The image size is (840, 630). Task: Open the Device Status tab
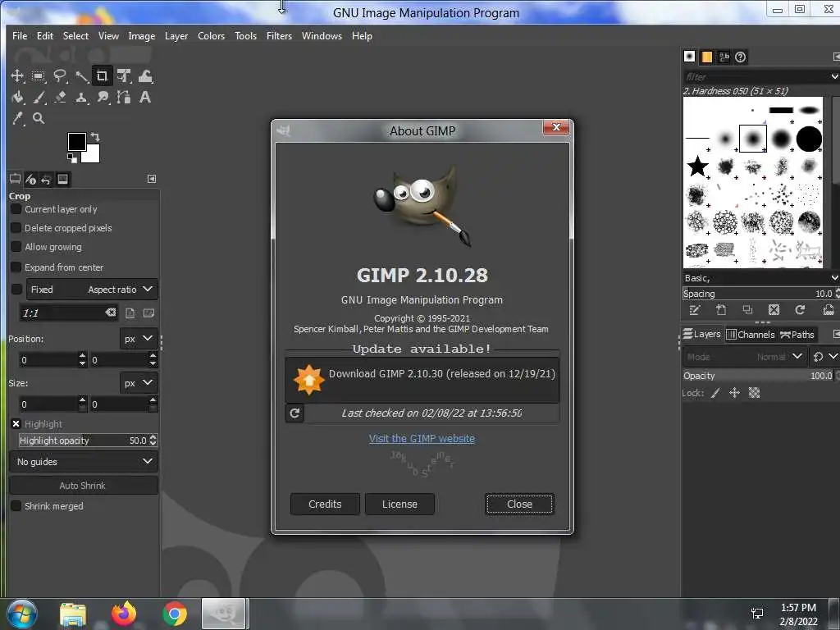click(x=30, y=179)
